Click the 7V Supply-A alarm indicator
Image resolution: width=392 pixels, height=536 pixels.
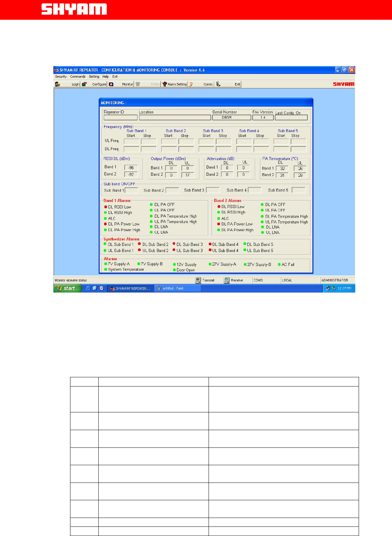coord(106,264)
